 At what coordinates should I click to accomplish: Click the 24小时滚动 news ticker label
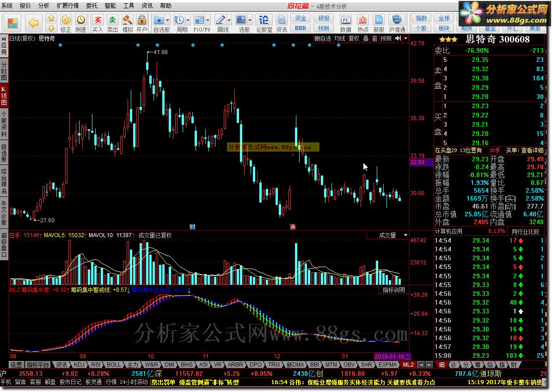click(x=134, y=382)
